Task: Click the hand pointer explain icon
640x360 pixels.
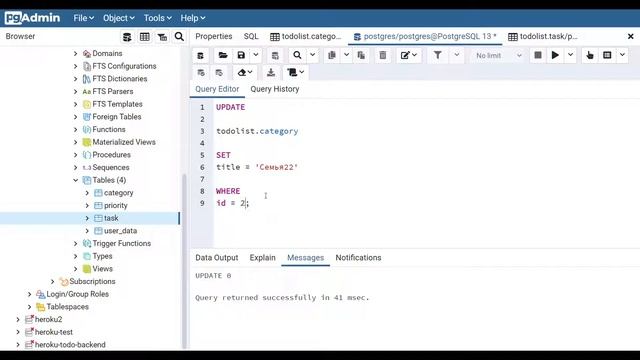Action: 589,55
